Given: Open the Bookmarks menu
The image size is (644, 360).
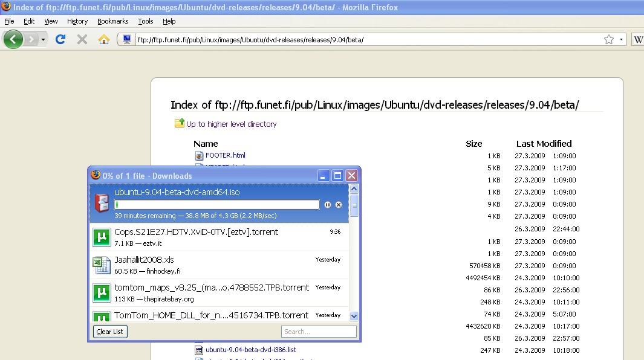Looking at the screenshot, I should (x=112, y=21).
